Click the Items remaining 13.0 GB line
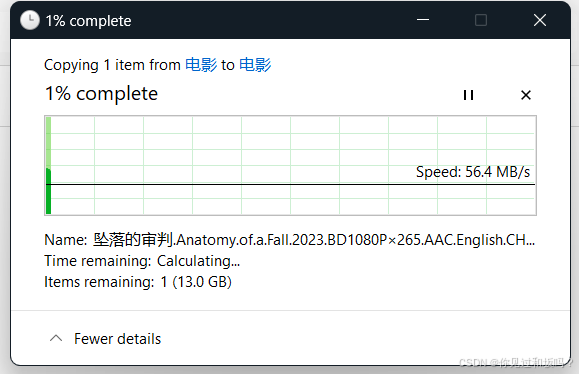 pos(138,282)
